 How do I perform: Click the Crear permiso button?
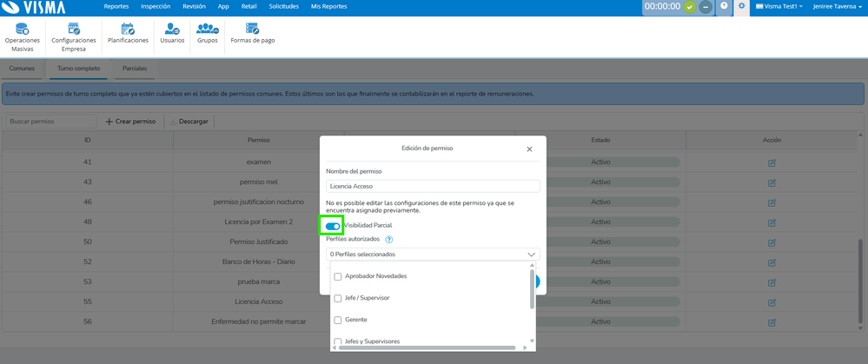coord(130,122)
